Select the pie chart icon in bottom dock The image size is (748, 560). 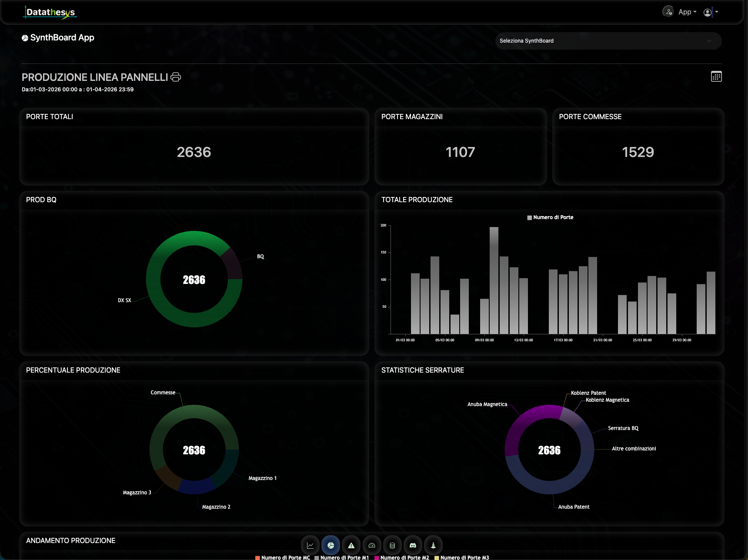coord(331,545)
